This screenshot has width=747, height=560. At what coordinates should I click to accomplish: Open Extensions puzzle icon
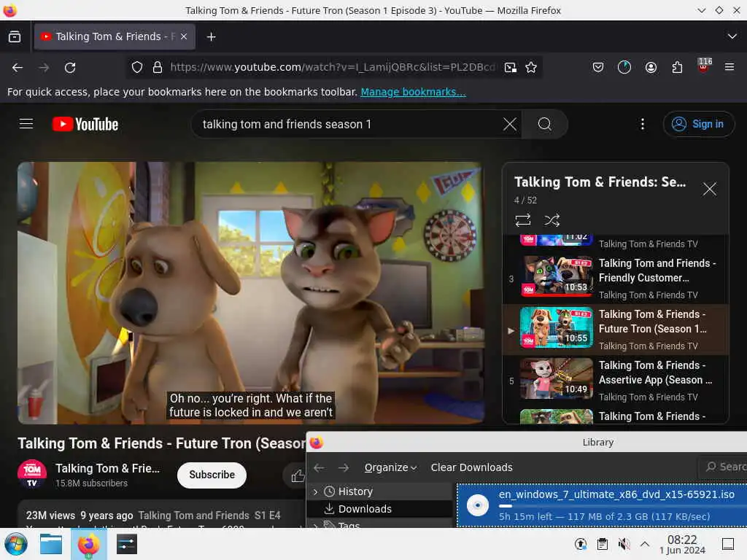click(x=677, y=68)
